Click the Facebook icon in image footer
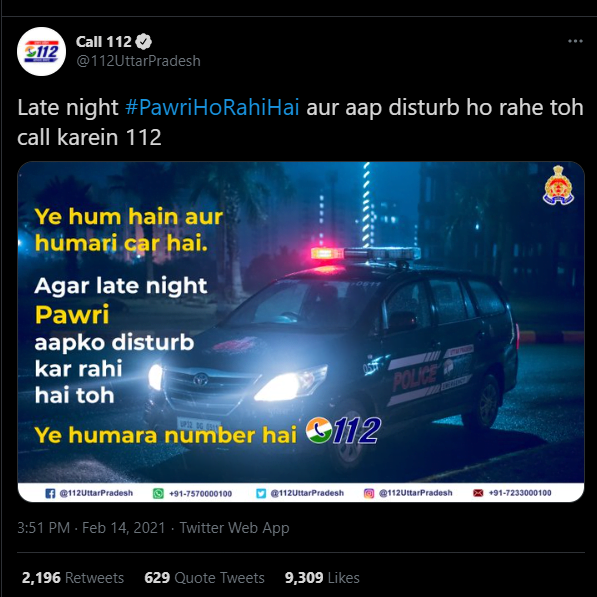 pyautogui.click(x=50, y=493)
